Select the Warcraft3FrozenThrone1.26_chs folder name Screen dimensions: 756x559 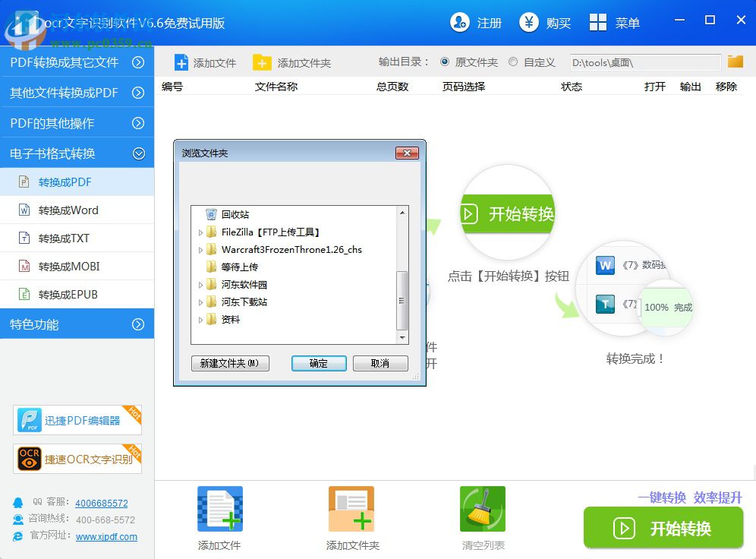[x=291, y=249]
